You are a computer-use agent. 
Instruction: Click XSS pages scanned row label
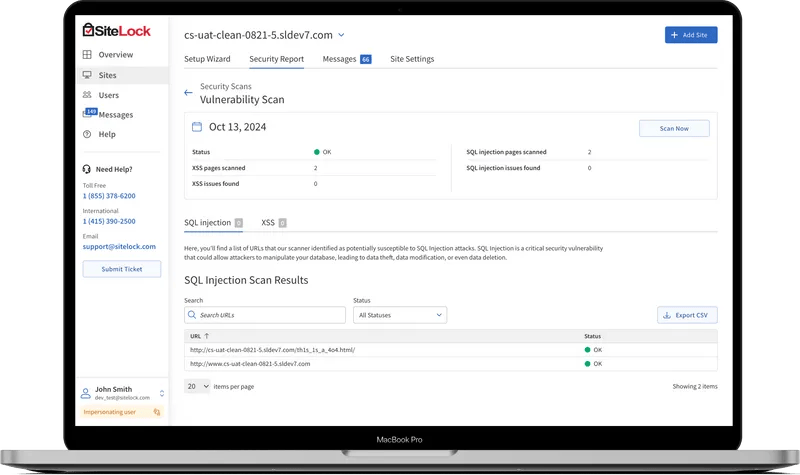[x=218, y=168]
